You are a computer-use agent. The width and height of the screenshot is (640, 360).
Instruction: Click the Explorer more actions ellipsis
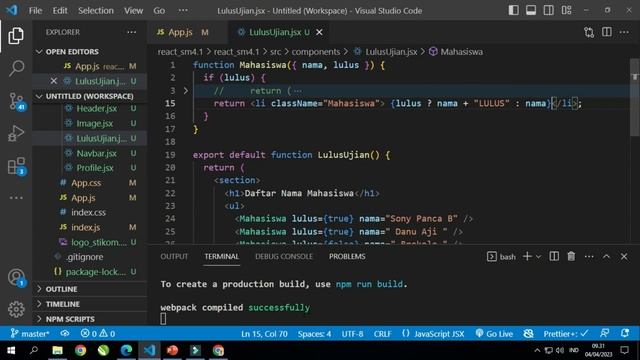click(x=131, y=32)
